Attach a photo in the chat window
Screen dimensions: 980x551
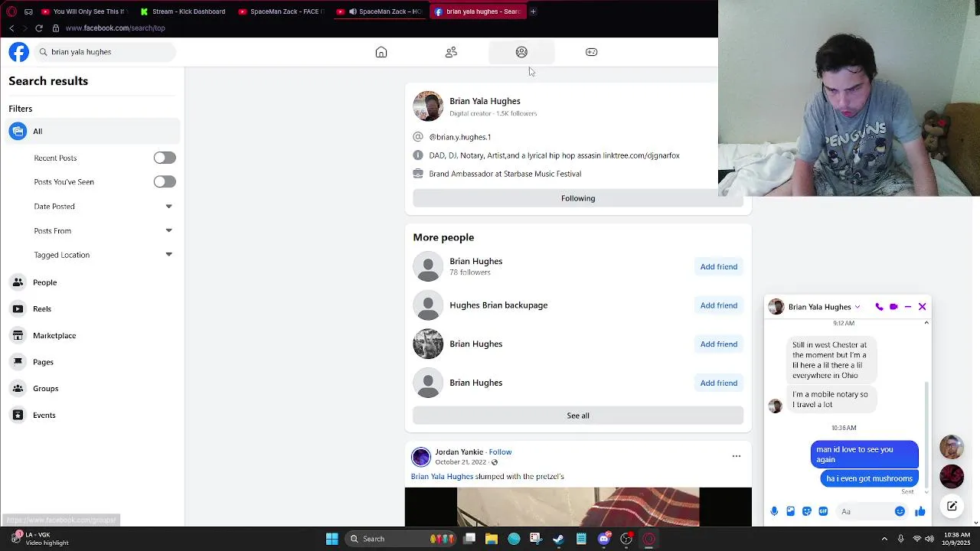pyautogui.click(x=790, y=511)
